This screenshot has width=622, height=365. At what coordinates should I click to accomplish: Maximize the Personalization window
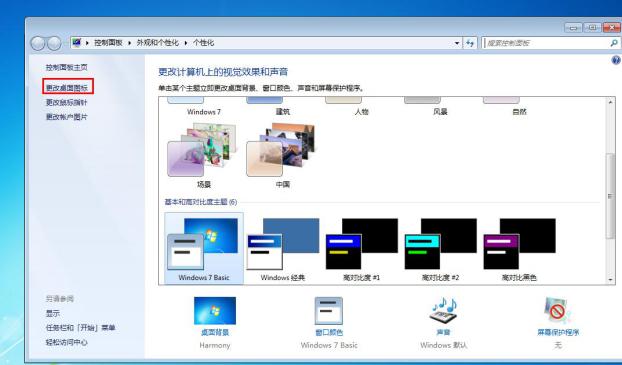coord(592,27)
